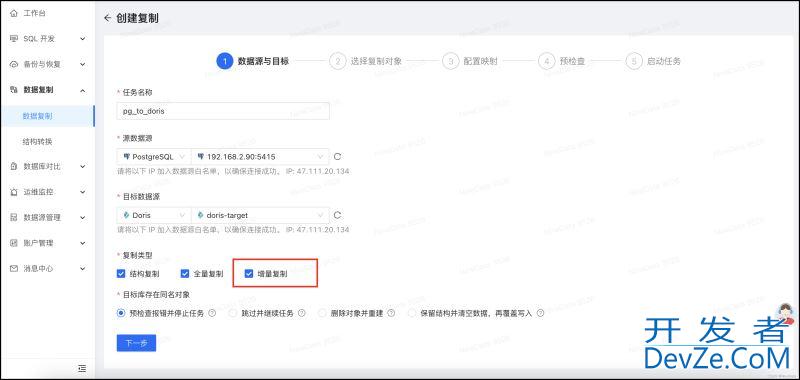Select 跳过并继续任务 radio option
The width and height of the screenshot is (800, 380).
pyautogui.click(x=233, y=313)
